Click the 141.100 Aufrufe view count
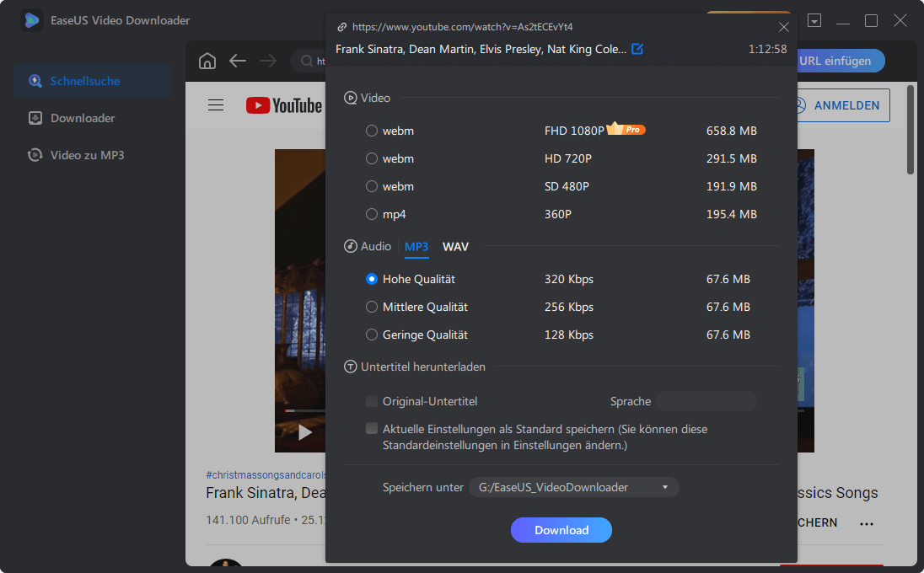 248,520
